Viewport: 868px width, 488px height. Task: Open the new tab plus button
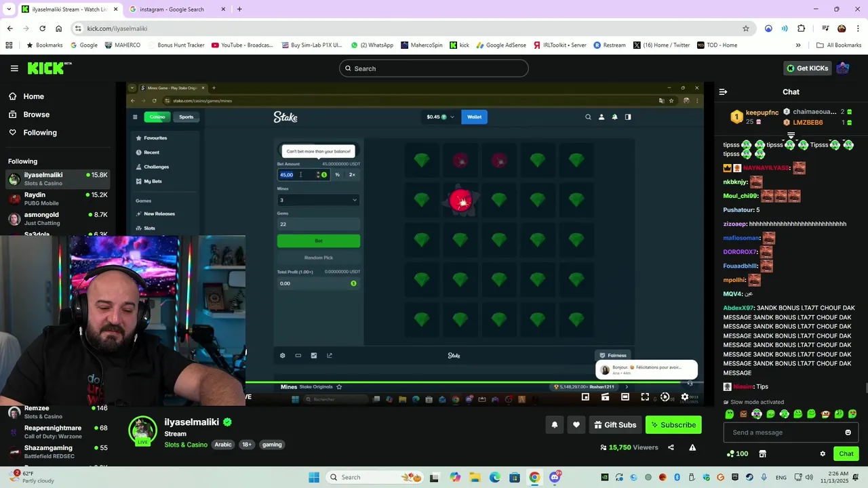(239, 9)
